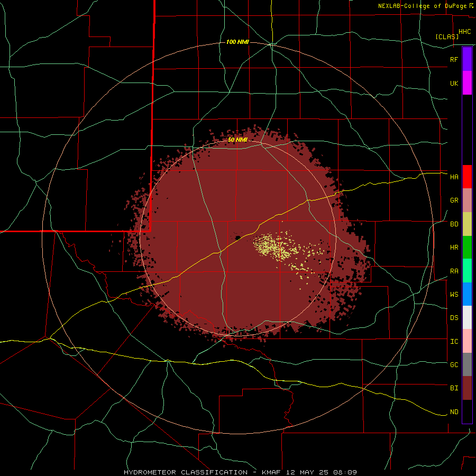
Task: Select the BD yellow legend swatch
Action: (467, 224)
